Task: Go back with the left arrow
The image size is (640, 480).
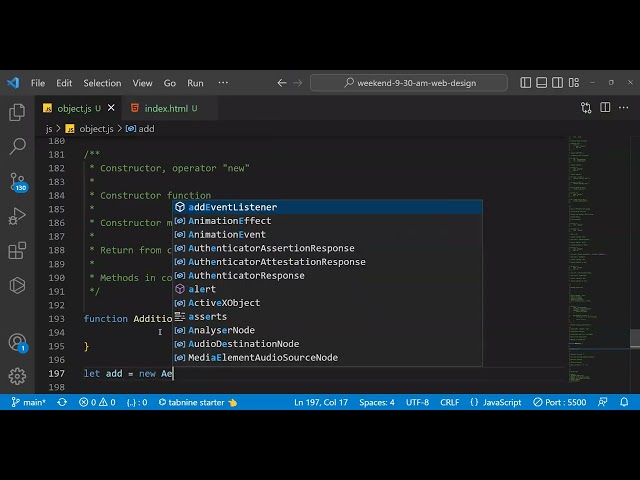Action: [282, 83]
